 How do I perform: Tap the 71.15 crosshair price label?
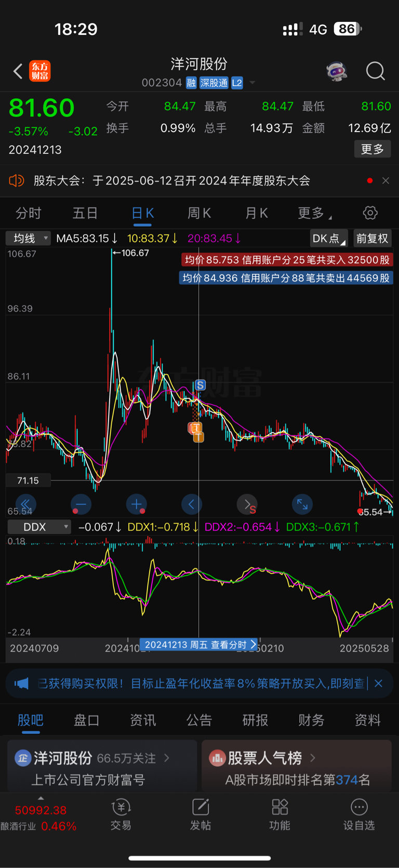pos(28,481)
